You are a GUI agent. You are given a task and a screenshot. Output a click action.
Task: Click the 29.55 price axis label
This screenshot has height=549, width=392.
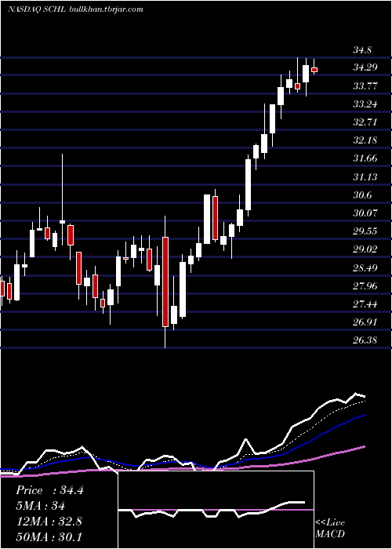[x=365, y=231]
